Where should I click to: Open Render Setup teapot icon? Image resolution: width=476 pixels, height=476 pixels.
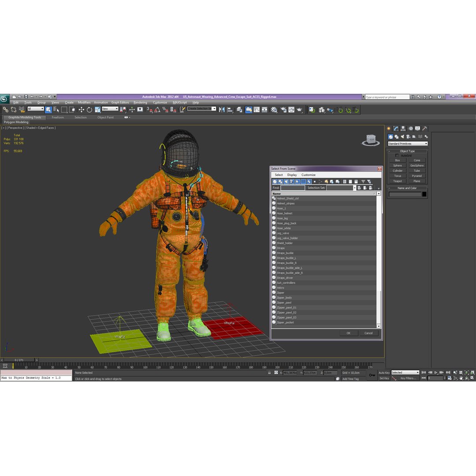point(283,110)
